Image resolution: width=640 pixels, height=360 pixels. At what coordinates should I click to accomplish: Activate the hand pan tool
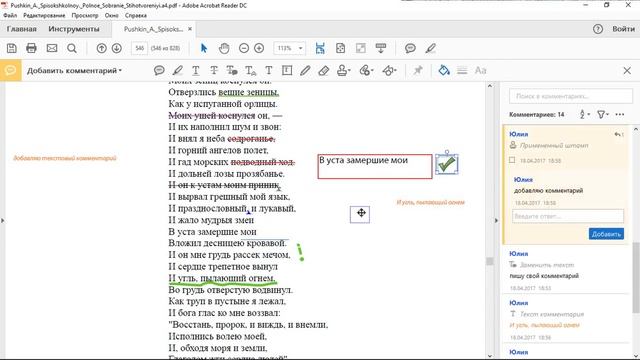tap(224, 48)
